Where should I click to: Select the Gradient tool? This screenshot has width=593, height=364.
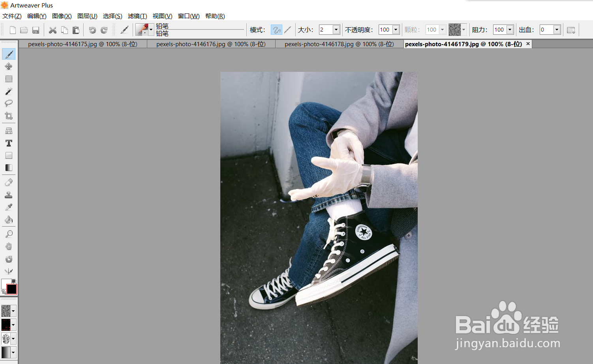coord(9,168)
